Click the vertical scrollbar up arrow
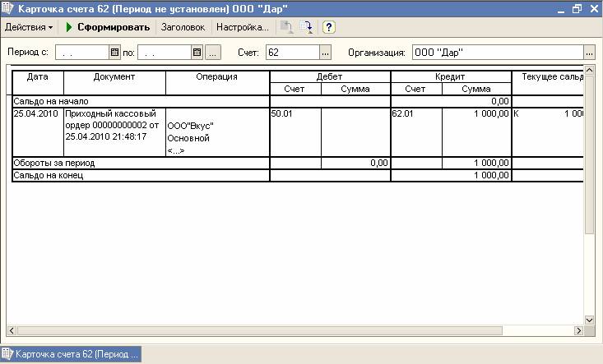 [589, 71]
